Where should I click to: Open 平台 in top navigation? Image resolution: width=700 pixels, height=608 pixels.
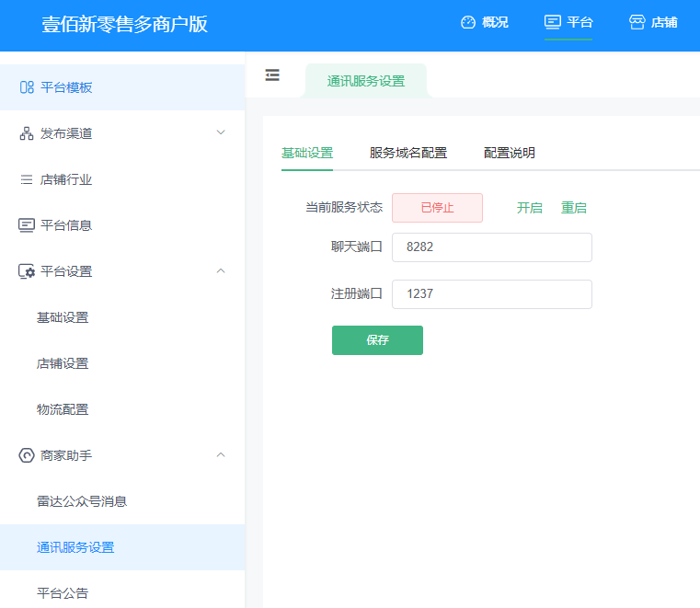[568, 22]
